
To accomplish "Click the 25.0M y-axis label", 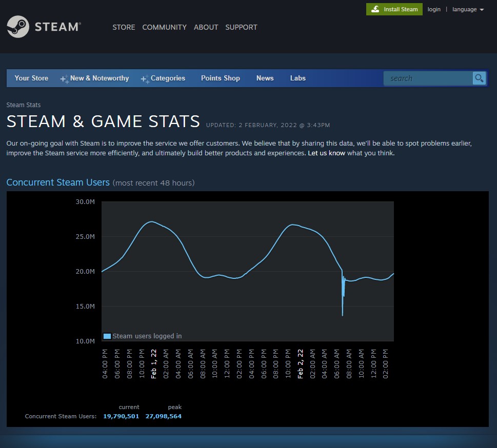I will (85, 237).
